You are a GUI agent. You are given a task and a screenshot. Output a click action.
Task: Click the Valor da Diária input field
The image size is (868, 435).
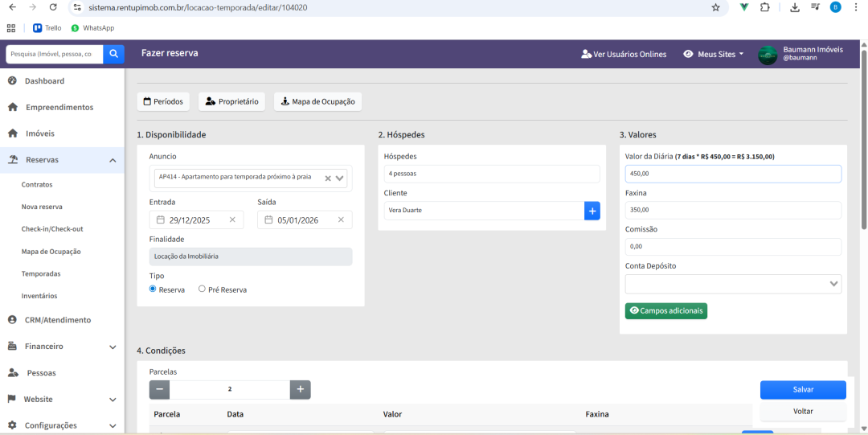click(x=732, y=174)
